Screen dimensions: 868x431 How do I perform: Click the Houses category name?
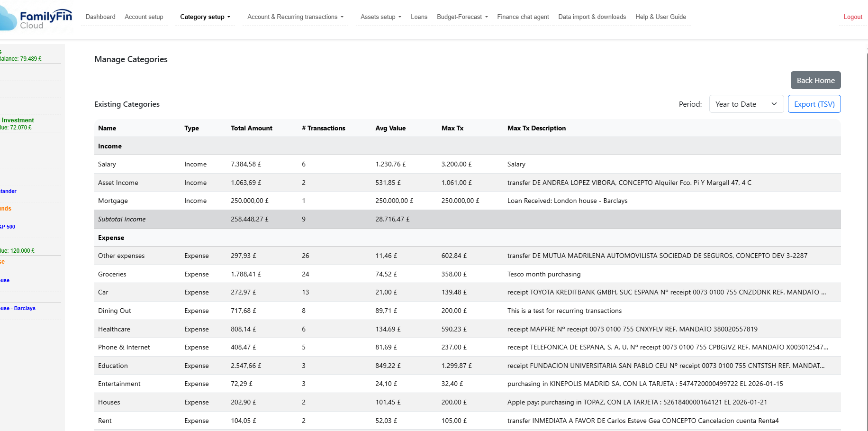point(109,402)
